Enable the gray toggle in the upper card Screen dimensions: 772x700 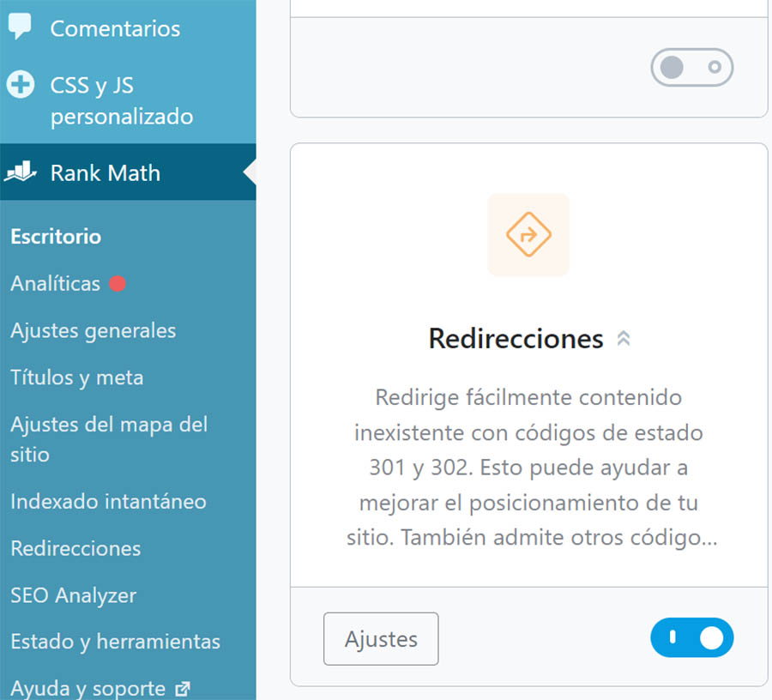pyautogui.click(x=692, y=67)
